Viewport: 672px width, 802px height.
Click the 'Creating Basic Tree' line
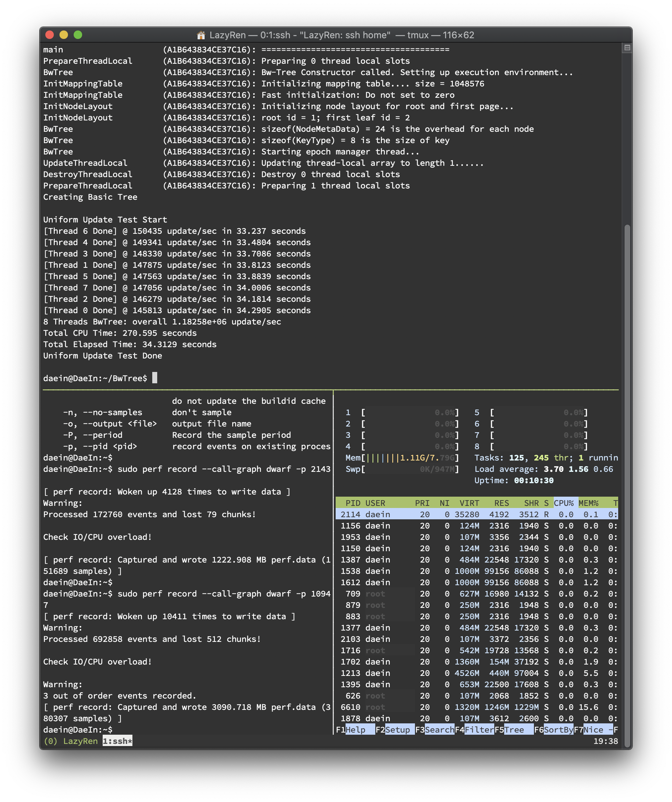point(90,197)
